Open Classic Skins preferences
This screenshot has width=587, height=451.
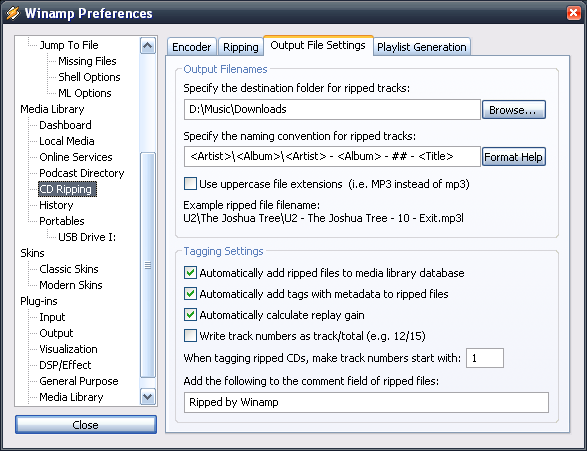[x=69, y=269]
